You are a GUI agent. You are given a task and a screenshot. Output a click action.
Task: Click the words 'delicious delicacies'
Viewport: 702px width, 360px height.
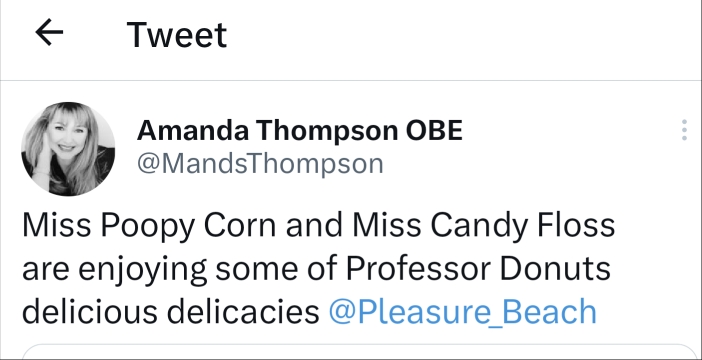(x=171, y=312)
